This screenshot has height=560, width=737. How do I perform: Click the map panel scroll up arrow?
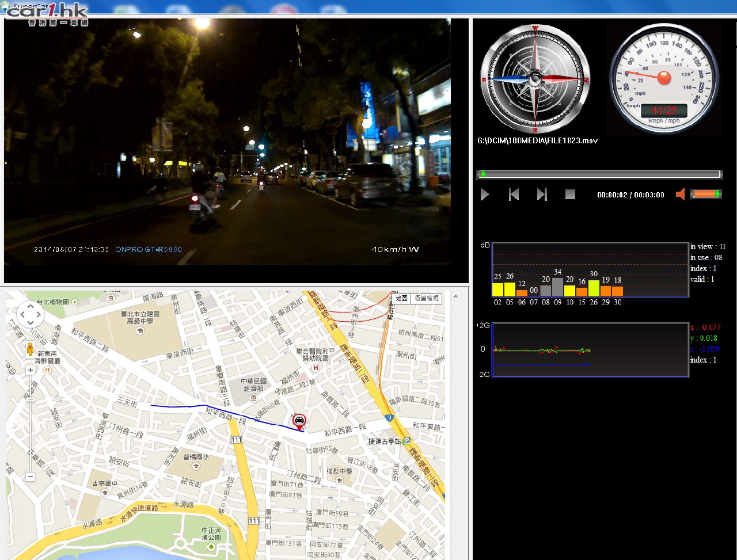[455, 297]
